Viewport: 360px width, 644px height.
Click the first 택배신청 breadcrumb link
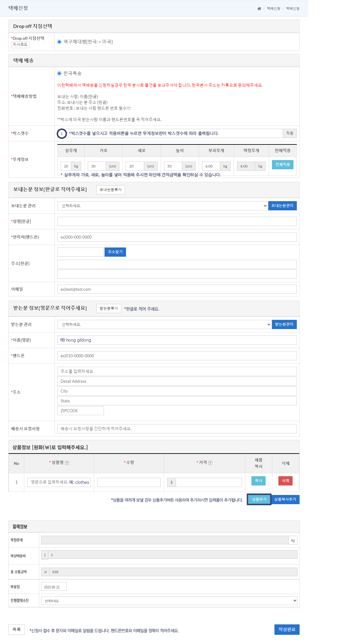(274, 9)
